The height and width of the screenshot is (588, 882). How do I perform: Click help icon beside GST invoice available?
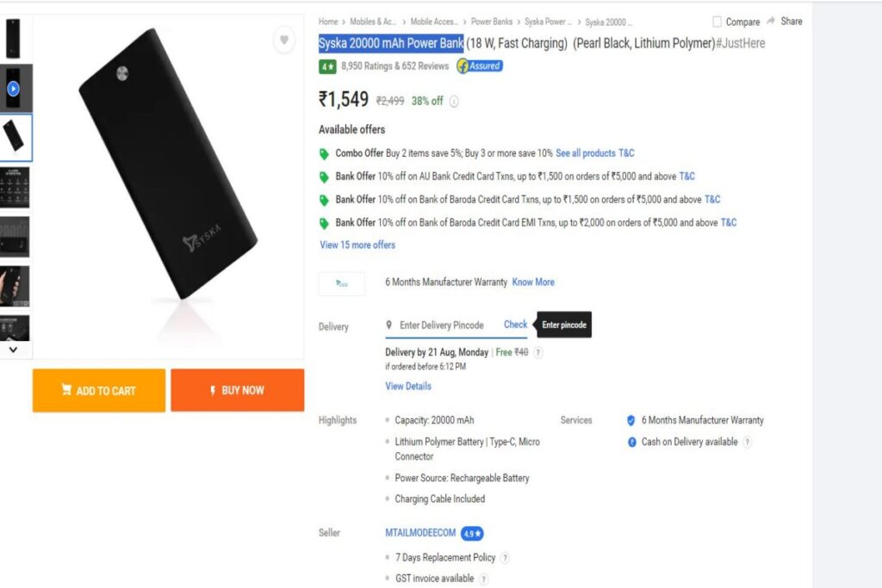click(484, 579)
